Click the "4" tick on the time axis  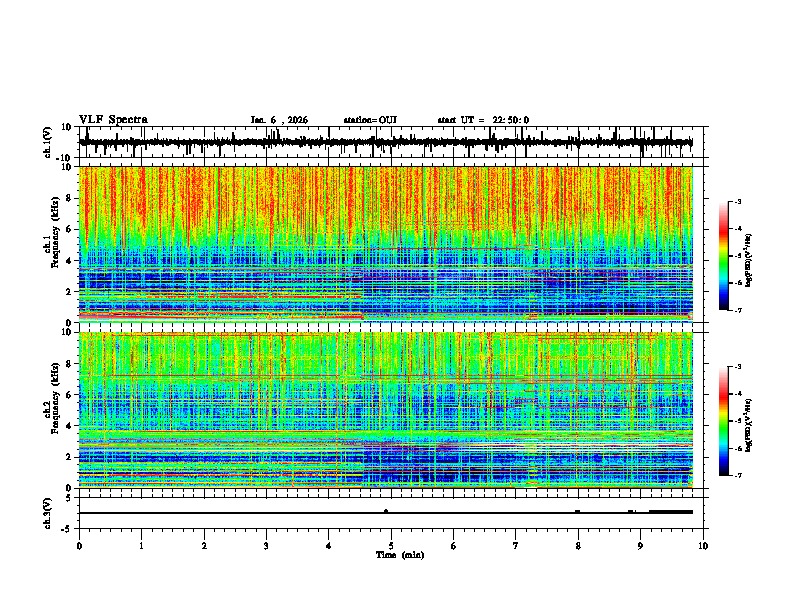coord(329,546)
